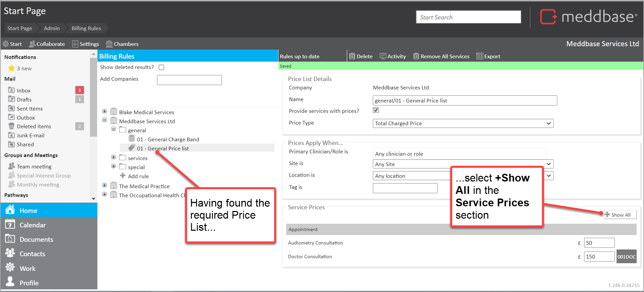Open the Contacts sidebar icon
Viewport: 644px width, 292px height.
click(10, 253)
